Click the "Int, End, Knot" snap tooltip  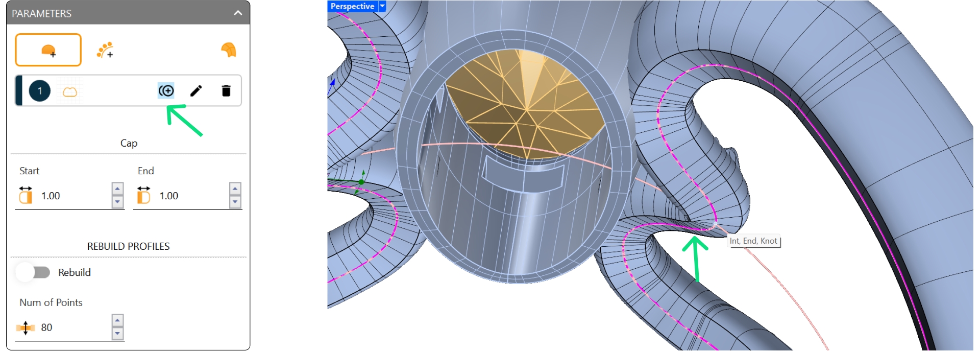click(753, 241)
